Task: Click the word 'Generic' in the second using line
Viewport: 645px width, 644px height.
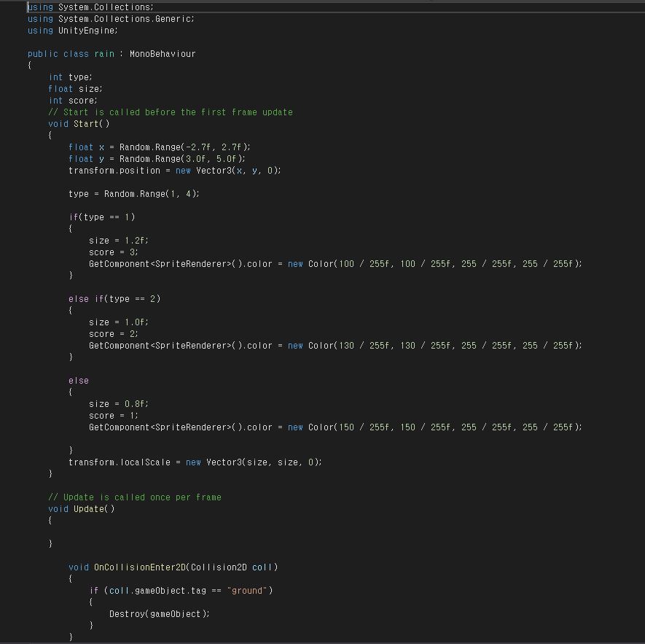Action: (173, 19)
